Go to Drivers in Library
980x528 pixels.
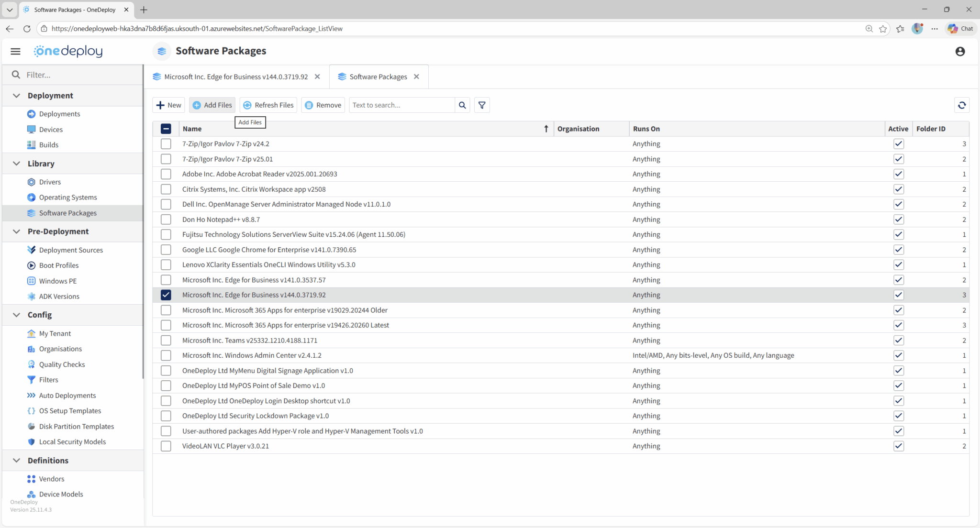(x=50, y=182)
